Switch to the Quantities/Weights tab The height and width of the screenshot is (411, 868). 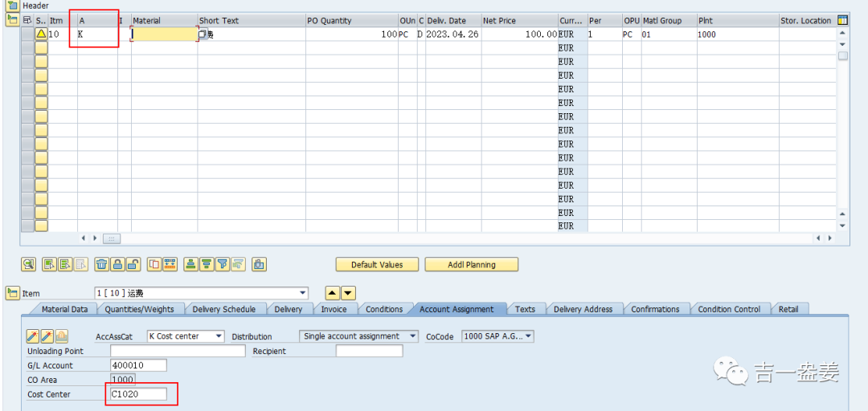139,309
